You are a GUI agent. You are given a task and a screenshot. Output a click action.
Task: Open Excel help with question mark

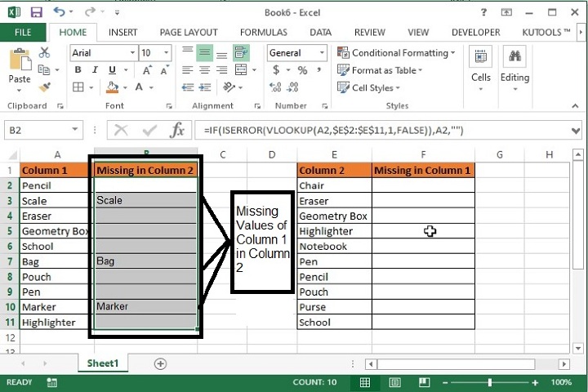pyautogui.click(x=483, y=12)
